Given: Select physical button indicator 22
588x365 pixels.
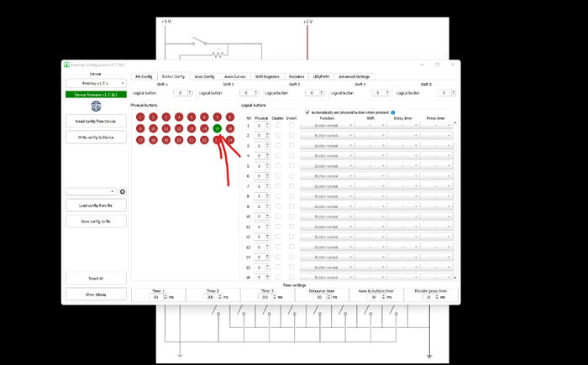Looking at the screenshot, I should coord(204,140).
